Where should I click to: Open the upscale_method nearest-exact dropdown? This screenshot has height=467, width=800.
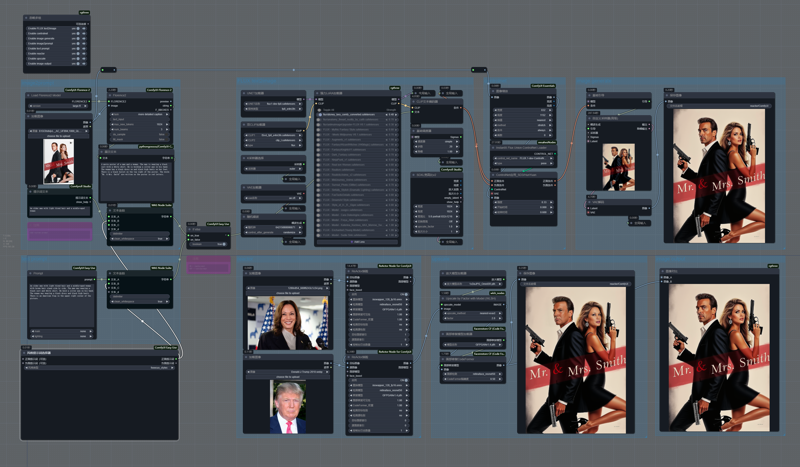point(472,313)
